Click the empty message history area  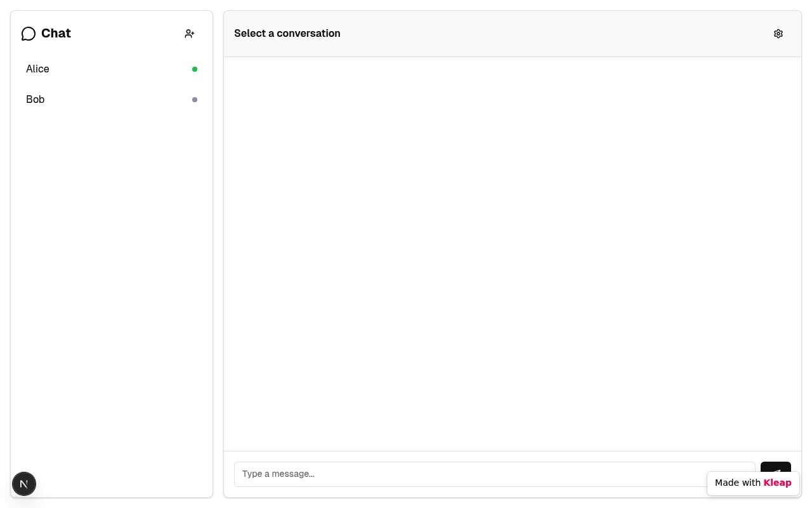tap(513, 254)
